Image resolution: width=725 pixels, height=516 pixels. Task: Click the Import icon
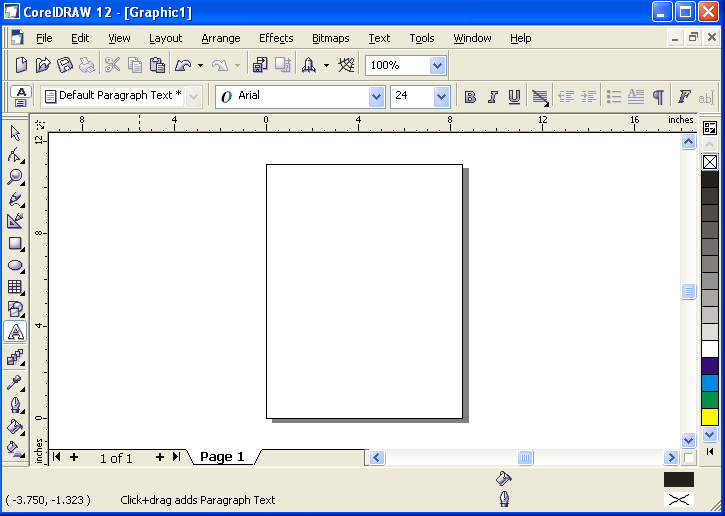pos(260,65)
